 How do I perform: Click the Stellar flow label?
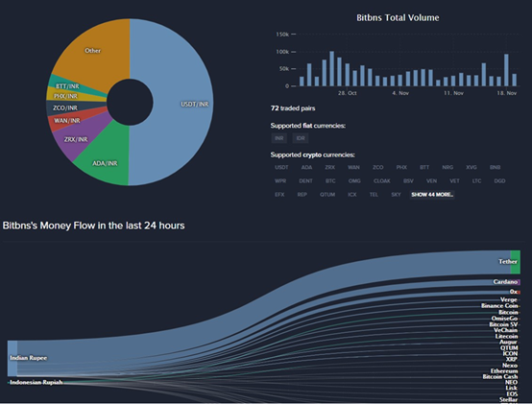tap(509, 400)
